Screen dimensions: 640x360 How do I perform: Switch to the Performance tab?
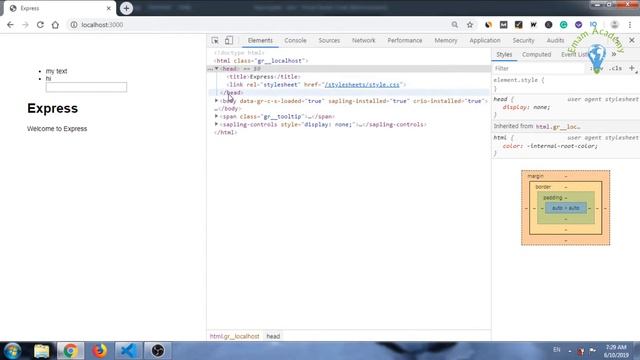(404, 40)
